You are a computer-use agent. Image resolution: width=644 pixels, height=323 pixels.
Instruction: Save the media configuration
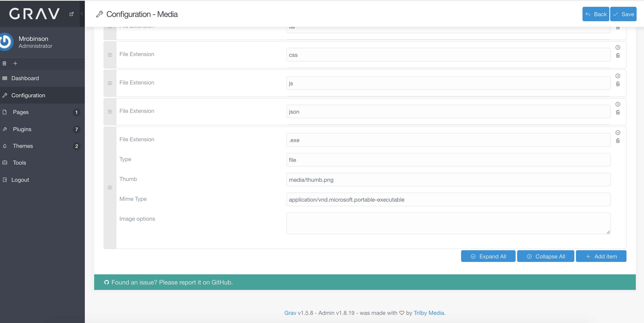point(623,14)
